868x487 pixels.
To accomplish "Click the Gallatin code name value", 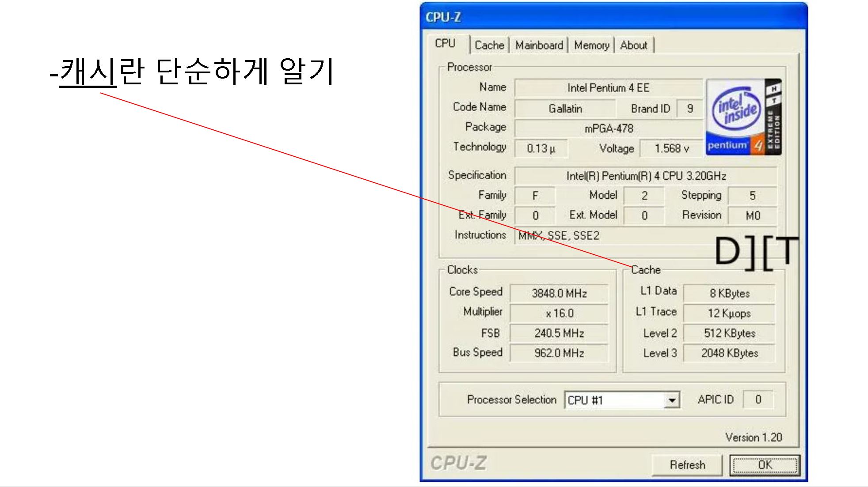I will (565, 109).
